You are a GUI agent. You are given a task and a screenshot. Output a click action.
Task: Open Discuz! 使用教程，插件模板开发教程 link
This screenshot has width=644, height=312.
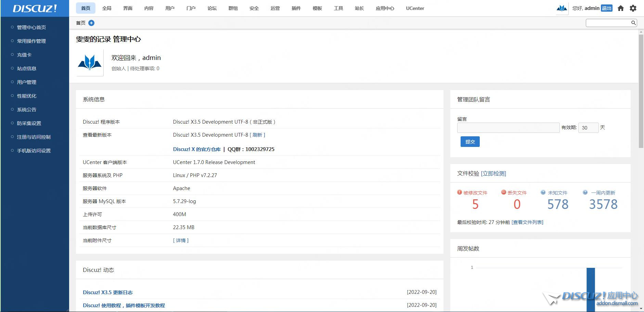tap(124, 305)
